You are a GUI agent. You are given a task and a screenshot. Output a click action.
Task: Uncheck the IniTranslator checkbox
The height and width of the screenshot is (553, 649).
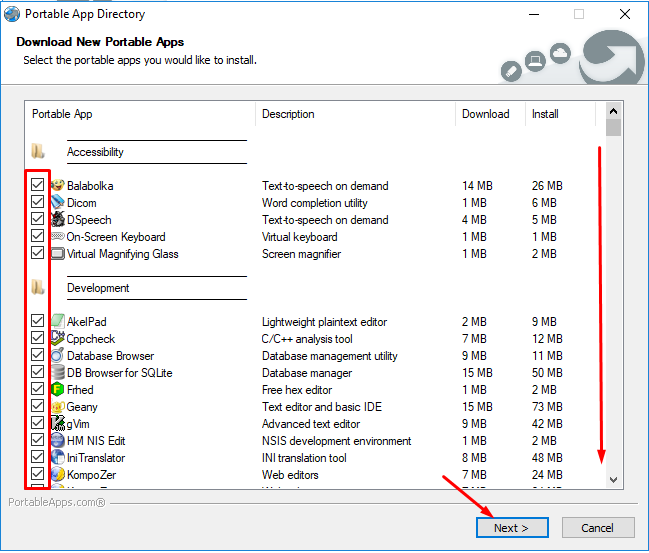(x=37, y=456)
